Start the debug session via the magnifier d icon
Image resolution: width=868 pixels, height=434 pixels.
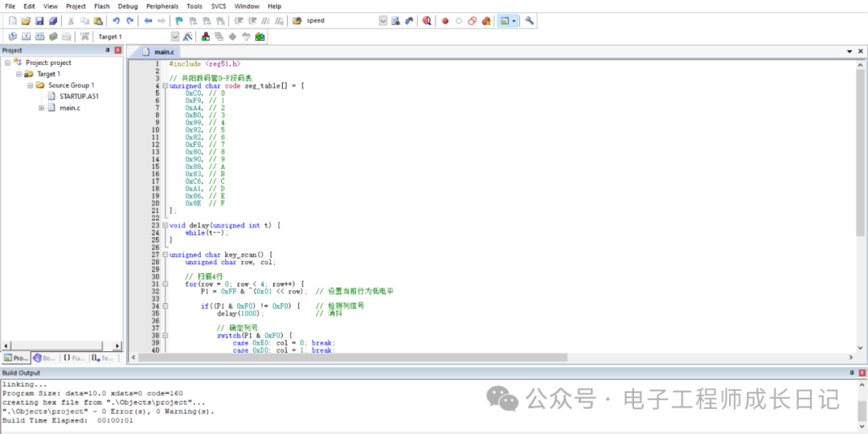coord(426,20)
